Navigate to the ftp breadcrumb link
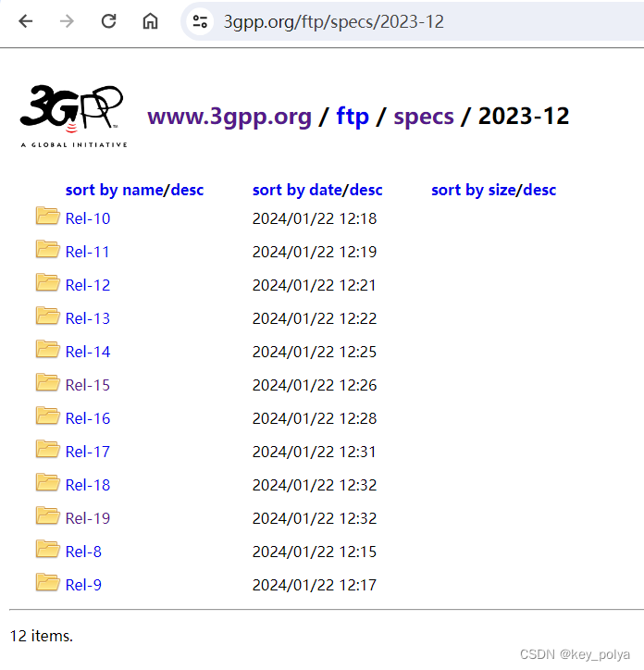 (353, 116)
